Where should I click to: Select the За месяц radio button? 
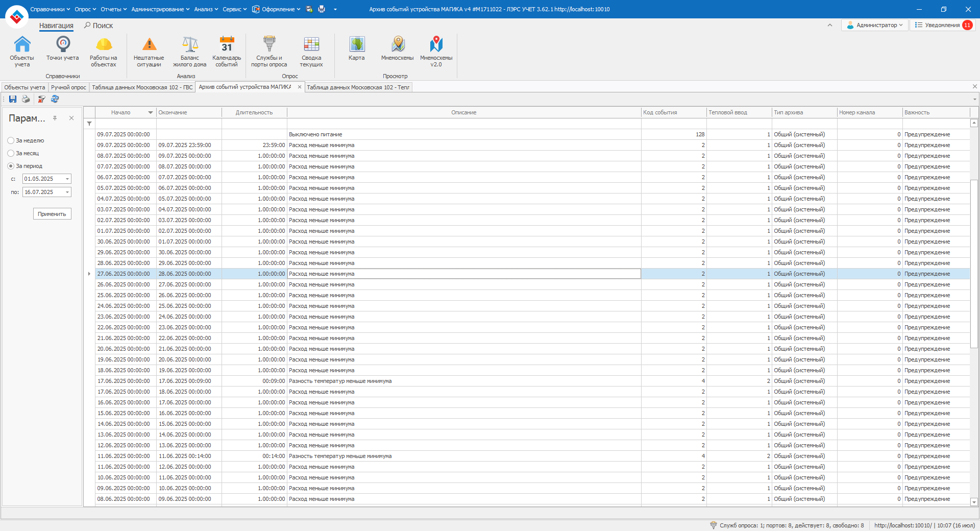11,153
